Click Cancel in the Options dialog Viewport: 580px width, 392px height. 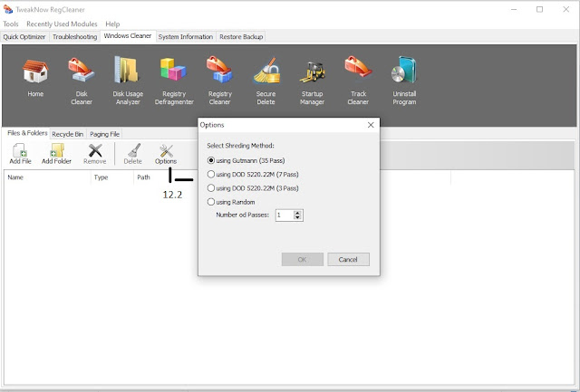(348, 259)
